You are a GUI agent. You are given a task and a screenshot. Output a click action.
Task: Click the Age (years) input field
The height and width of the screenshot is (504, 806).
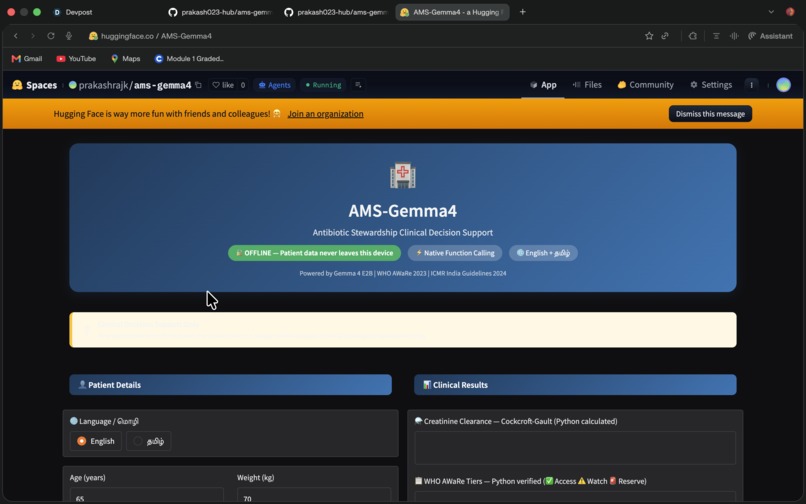pos(146,495)
